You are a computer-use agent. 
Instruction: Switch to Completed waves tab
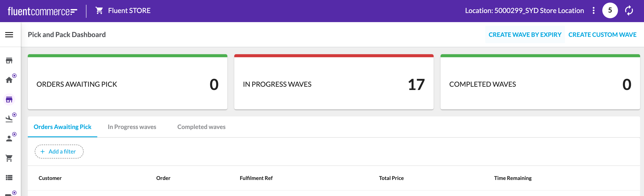click(x=201, y=127)
